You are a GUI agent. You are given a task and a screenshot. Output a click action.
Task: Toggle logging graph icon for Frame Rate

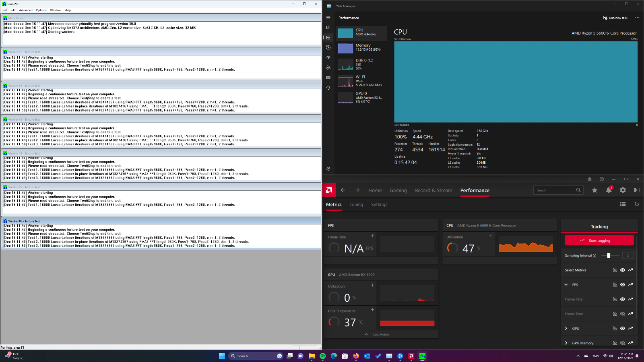[630, 299]
